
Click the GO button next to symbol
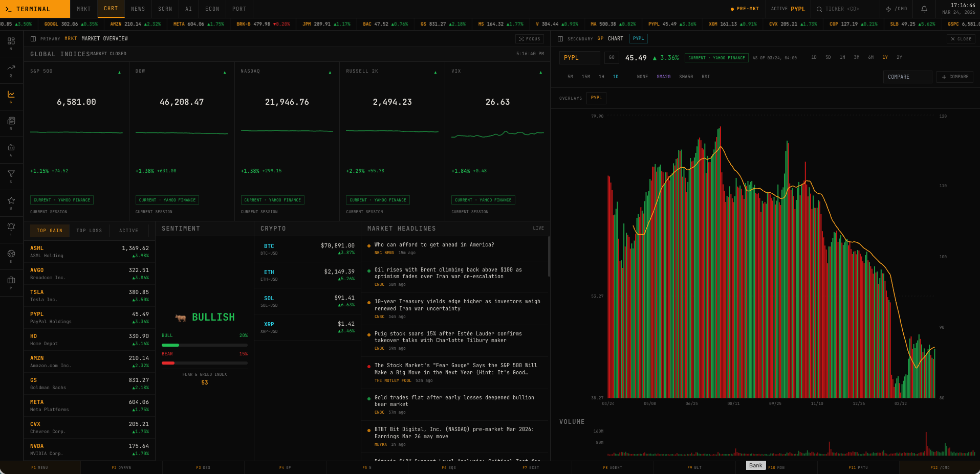tap(612, 58)
